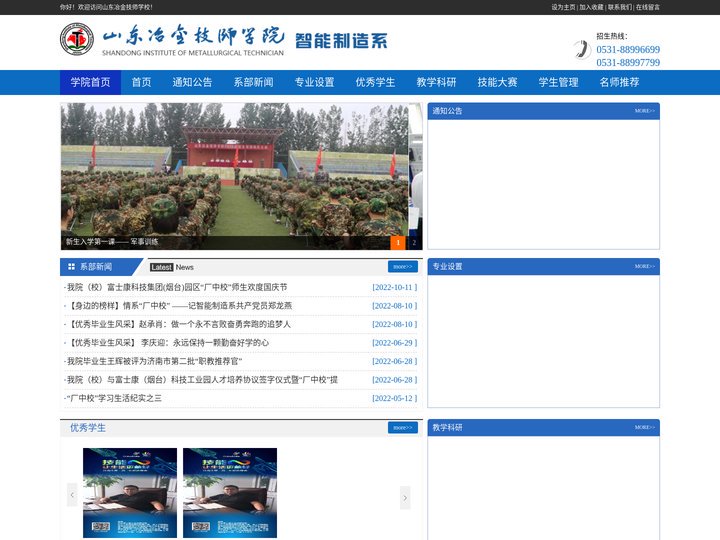Open 学院首页 in navigation bar
This screenshot has height=540, width=720.
click(90, 82)
